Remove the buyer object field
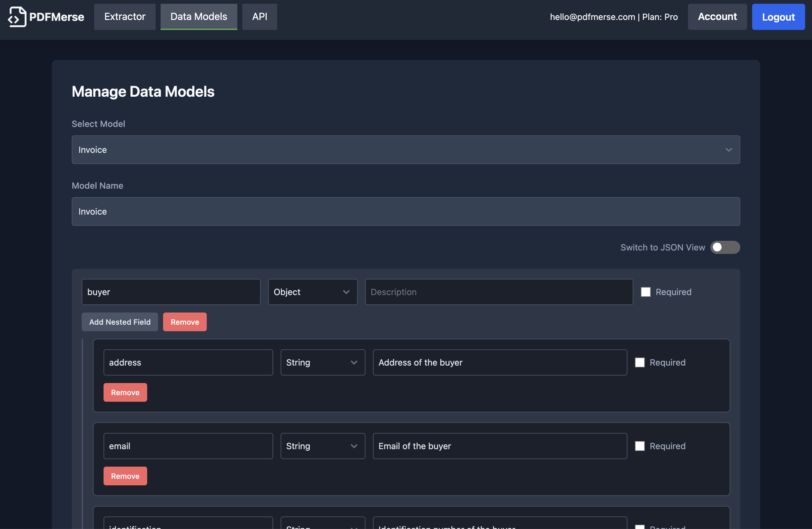Image resolution: width=812 pixels, height=529 pixels. point(185,322)
